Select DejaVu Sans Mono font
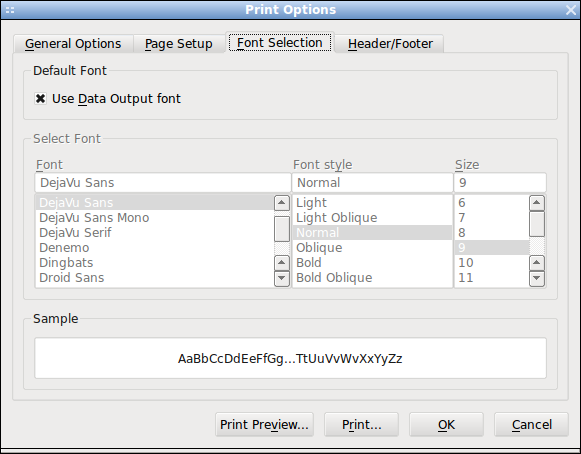The width and height of the screenshot is (581, 454). [x=155, y=218]
